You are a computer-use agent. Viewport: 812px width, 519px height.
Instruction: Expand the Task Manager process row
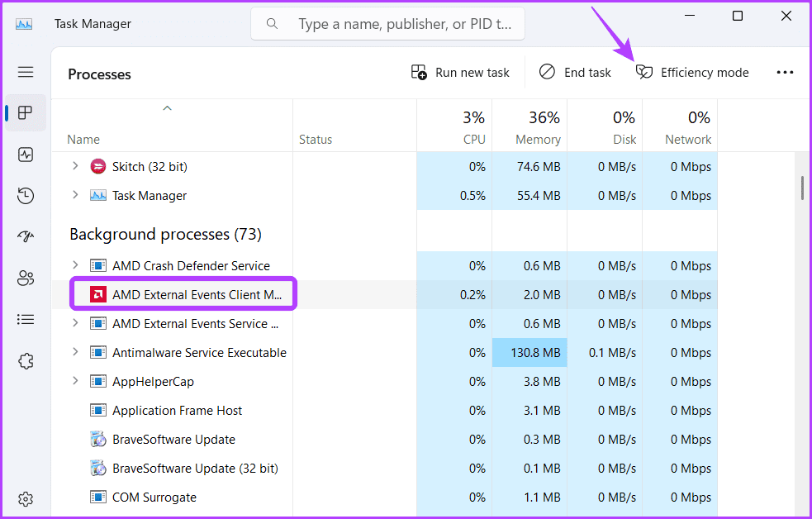(x=76, y=195)
